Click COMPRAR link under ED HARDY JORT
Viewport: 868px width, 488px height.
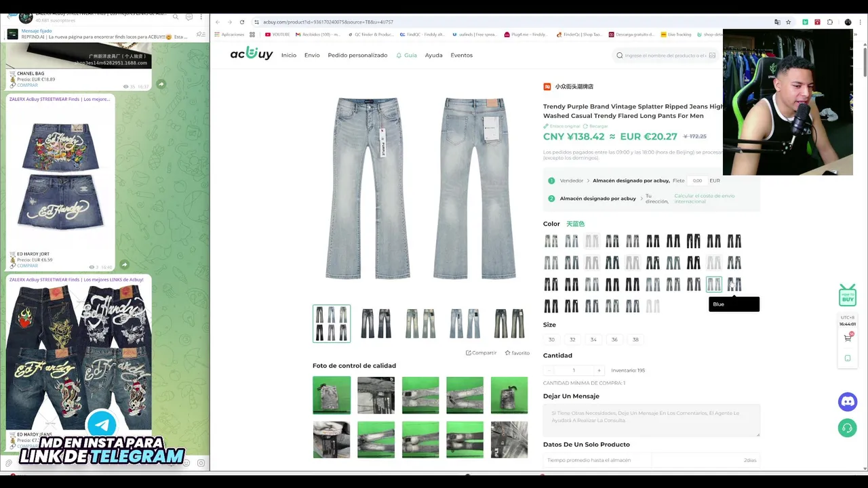28,266
